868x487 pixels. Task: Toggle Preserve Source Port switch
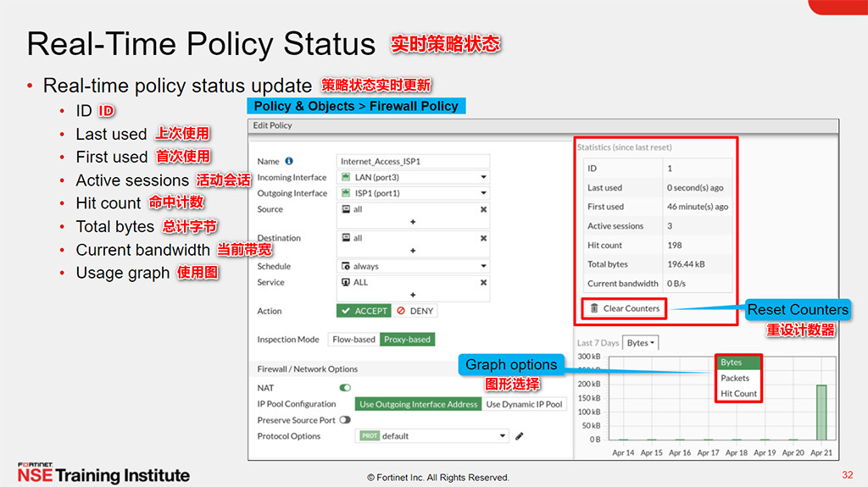coord(345,420)
